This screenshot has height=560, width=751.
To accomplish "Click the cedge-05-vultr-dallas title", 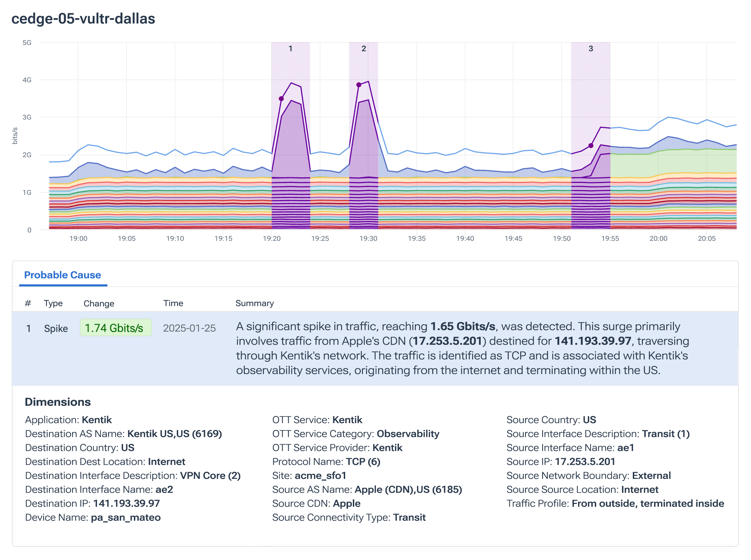I will coord(83,18).
